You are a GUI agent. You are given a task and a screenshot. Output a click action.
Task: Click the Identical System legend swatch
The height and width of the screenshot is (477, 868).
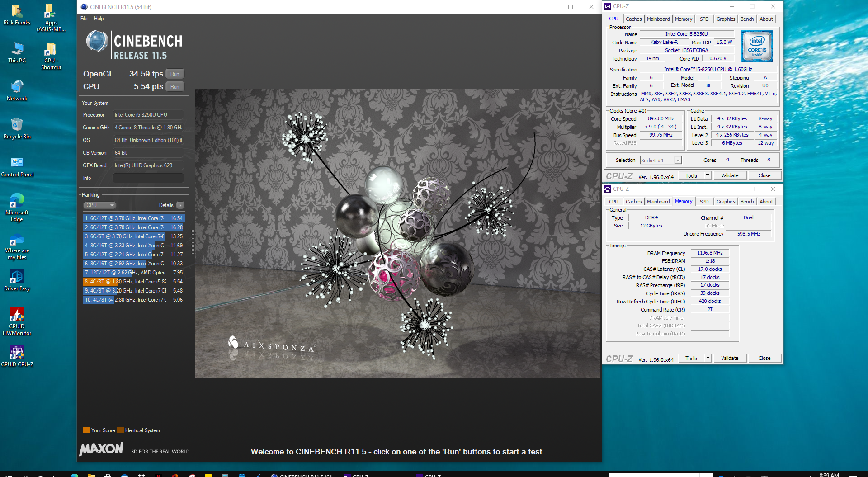[x=120, y=430]
